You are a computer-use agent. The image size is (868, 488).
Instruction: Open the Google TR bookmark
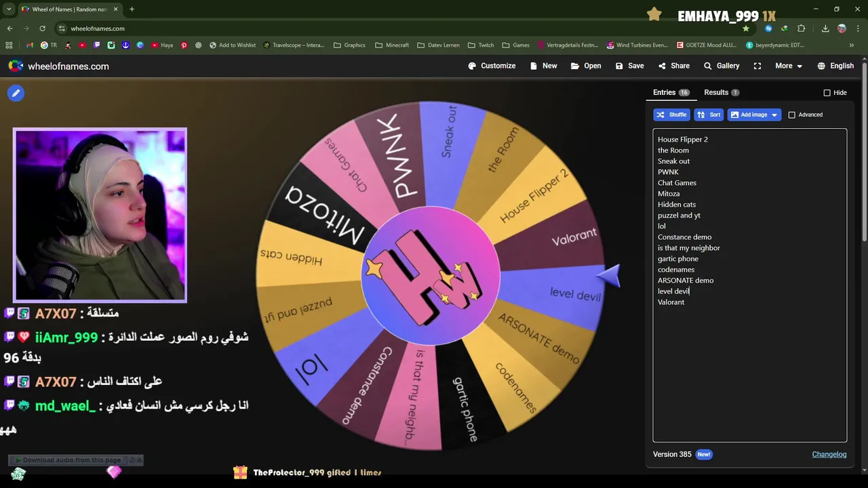(x=49, y=45)
